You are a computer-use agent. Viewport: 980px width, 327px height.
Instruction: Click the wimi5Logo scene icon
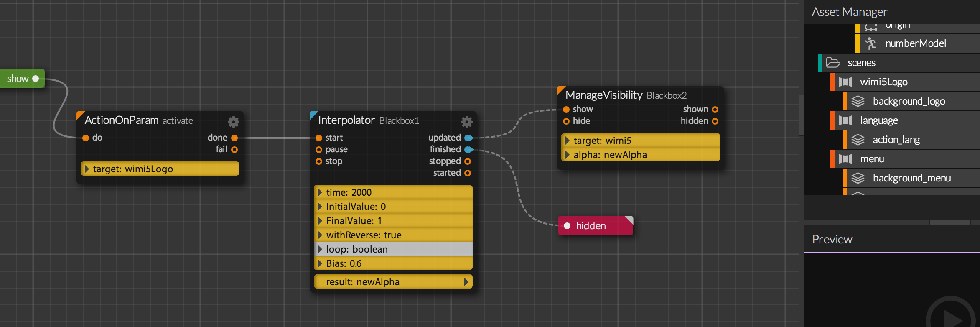pyautogui.click(x=845, y=82)
